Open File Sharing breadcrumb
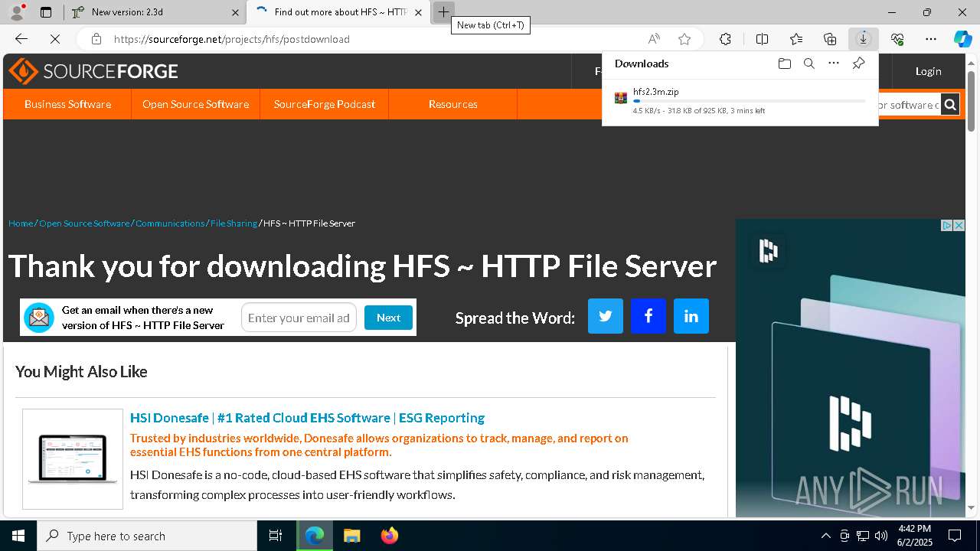This screenshot has height=551, width=980. pos(234,223)
